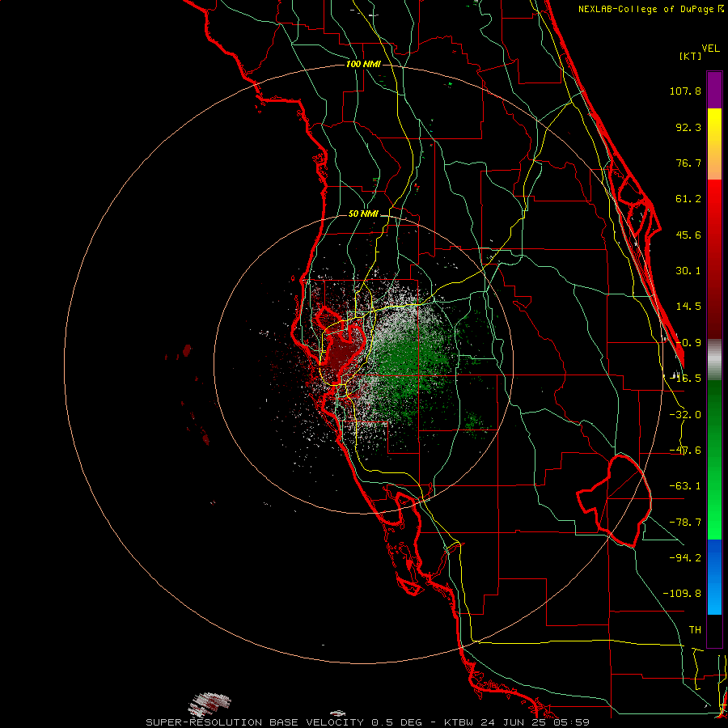Screen dimensions: 728x728
Task: Click the -94.2 velocity scale value
Action: 685,558
